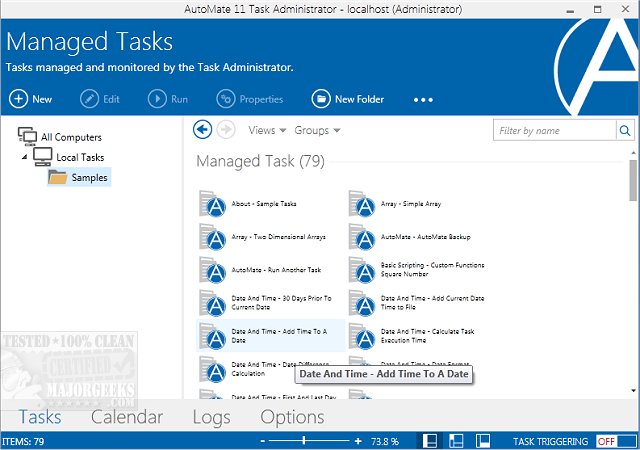This screenshot has height=450, width=640.
Task: Click the vertical scrollbar thumb
Action: (x=633, y=180)
